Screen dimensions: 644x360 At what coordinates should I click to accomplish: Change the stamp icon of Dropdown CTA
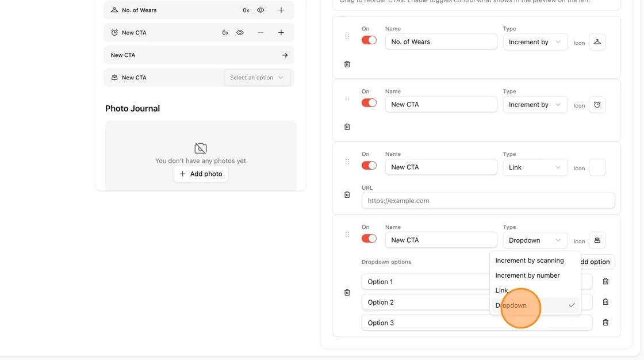coord(597,240)
